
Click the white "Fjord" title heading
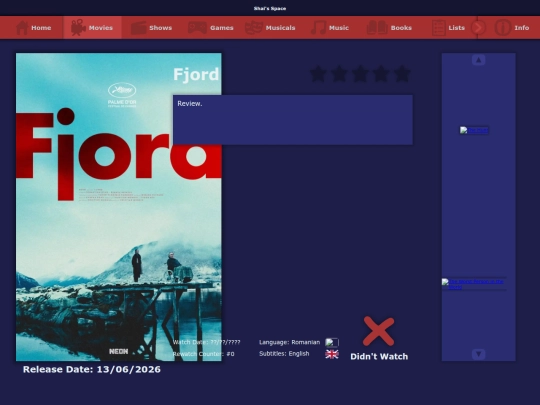click(x=196, y=74)
